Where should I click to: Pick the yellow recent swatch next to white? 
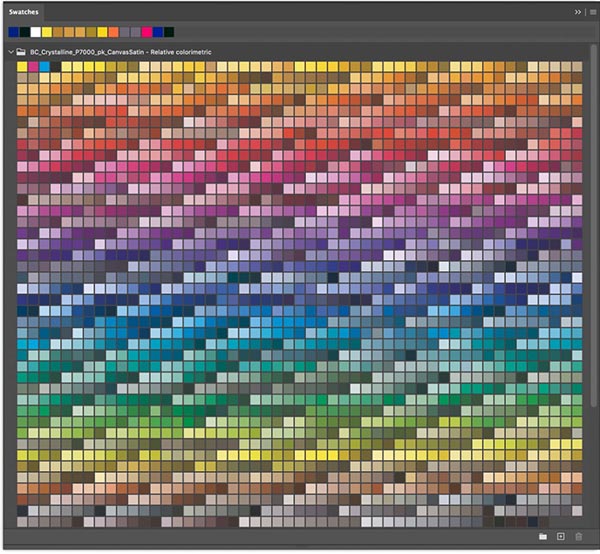coord(47,32)
